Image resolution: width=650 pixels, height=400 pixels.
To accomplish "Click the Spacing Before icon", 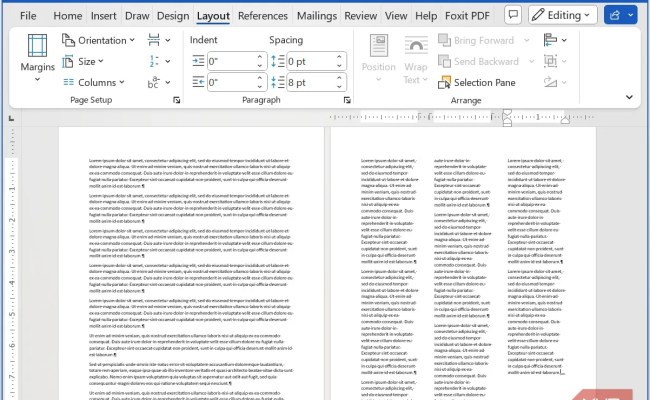I will pos(278,61).
